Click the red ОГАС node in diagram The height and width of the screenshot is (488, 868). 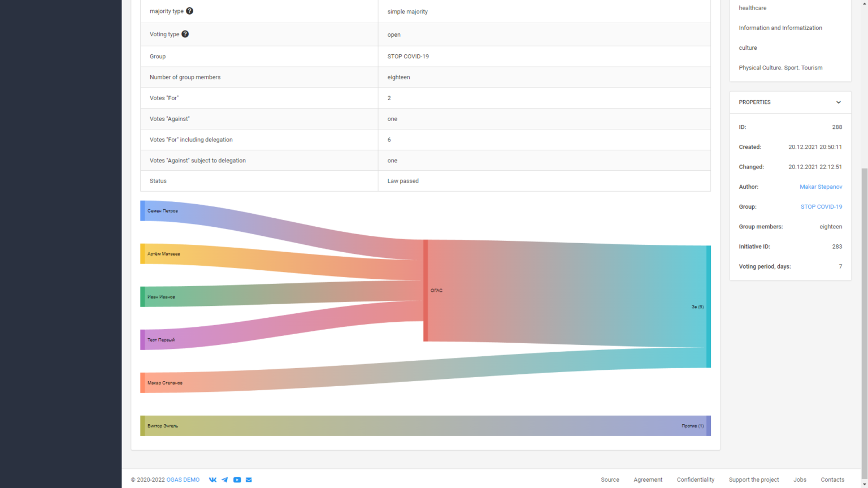(426, 291)
